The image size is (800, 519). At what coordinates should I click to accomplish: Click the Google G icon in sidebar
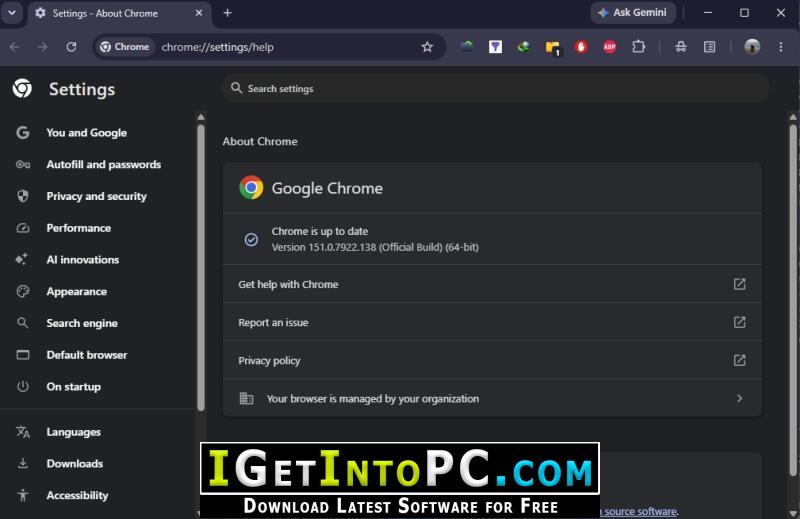pyautogui.click(x=22, y=133)
